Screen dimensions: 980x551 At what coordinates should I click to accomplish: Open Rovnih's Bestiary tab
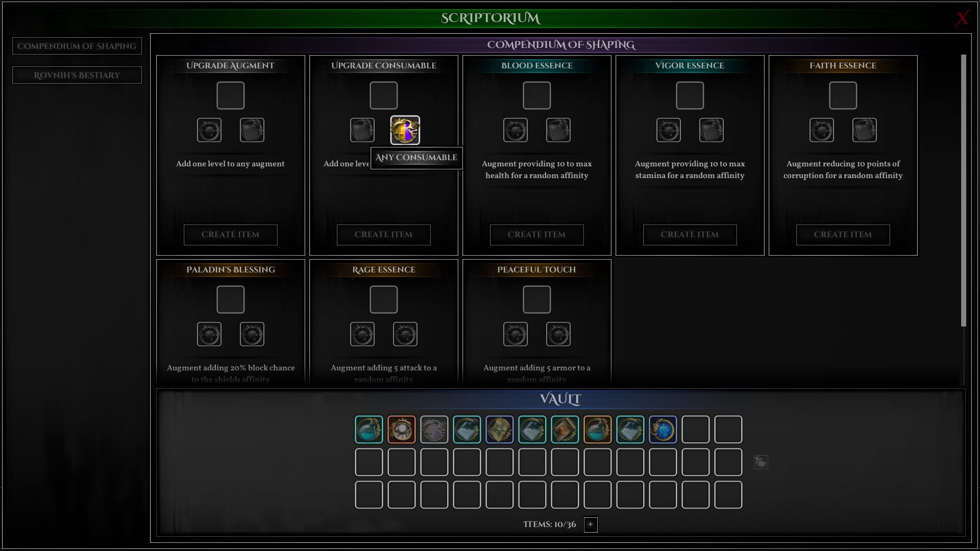pyautogui.click(x=77, y=75)
